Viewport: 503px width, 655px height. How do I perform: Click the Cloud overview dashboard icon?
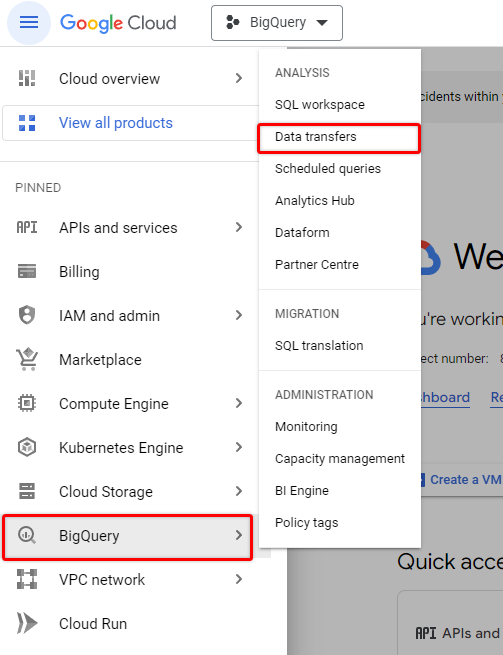[27, 78]
